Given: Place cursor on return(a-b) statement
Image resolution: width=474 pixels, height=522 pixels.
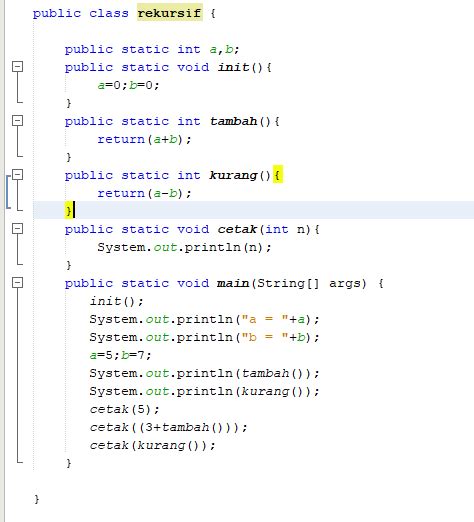Looking at the screenshot, I should (144, 193).
